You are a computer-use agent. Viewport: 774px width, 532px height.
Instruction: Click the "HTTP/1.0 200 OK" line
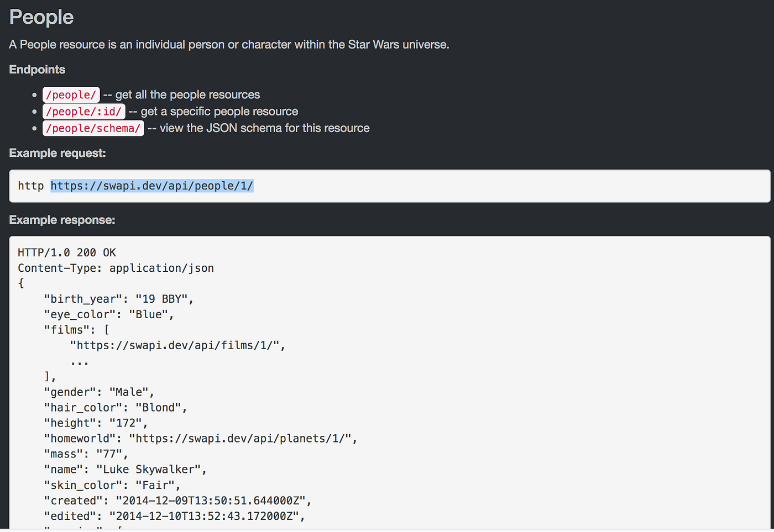click(x=67, y=252)
